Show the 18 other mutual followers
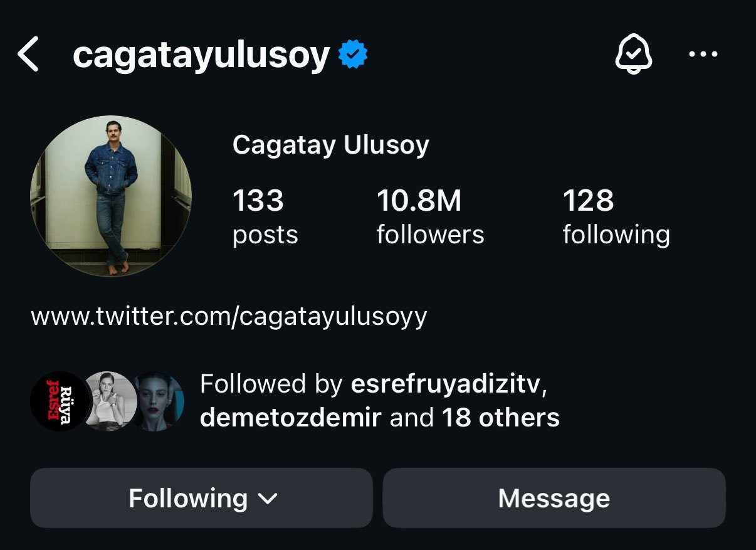756x550 pixels. click(x=500, y=417)
